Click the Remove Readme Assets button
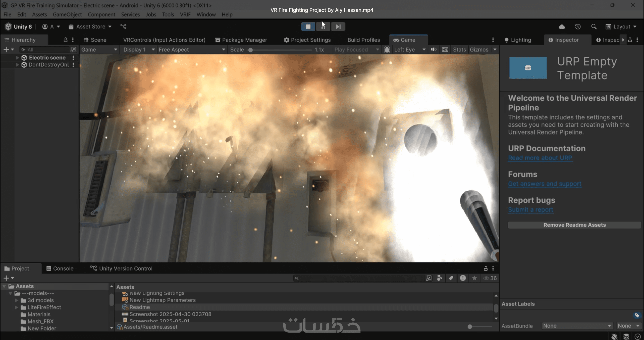 (x=574, y=225)
